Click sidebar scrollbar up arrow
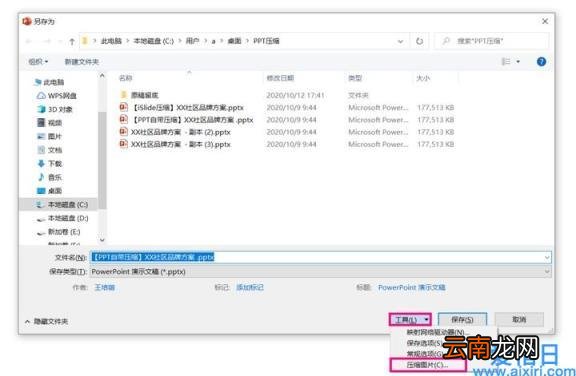This screenshot has height=376, width=576. coord(102,76)
